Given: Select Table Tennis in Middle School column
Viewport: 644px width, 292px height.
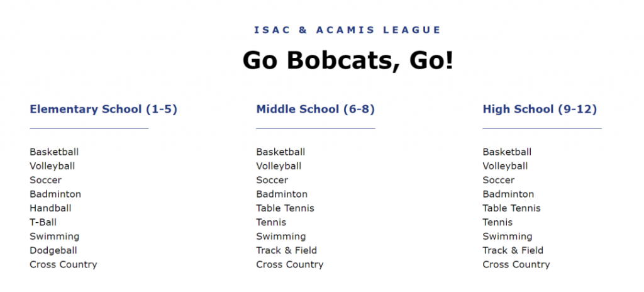Looking at the screenshot, I should coord(286,208).
